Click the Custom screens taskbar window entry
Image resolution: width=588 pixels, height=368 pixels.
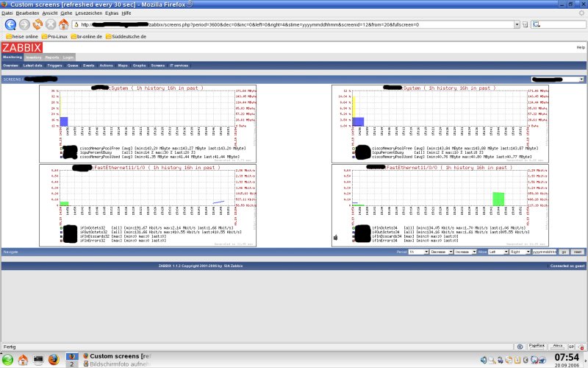click(x=117, y=356)
